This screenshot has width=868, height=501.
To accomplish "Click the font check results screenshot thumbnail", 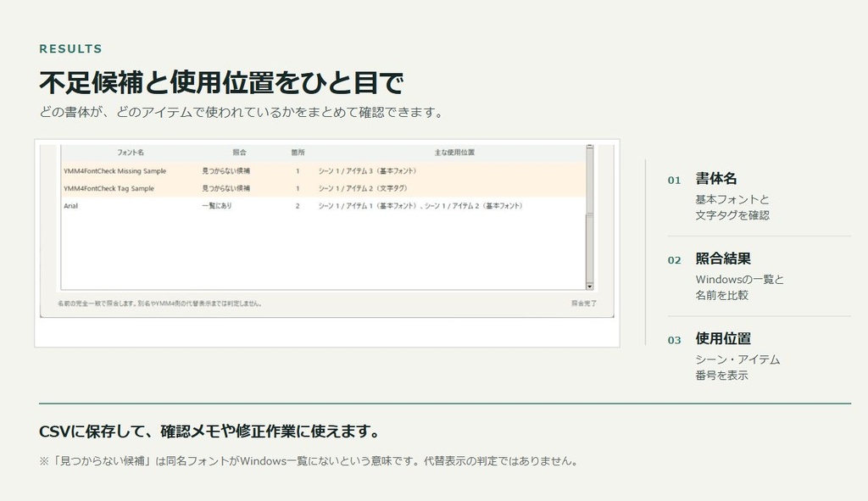I will coord(327,243).
